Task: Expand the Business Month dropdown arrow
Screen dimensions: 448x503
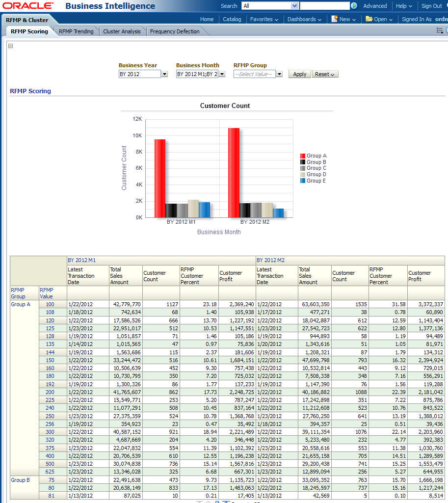Action: click(x=222, y=74)
